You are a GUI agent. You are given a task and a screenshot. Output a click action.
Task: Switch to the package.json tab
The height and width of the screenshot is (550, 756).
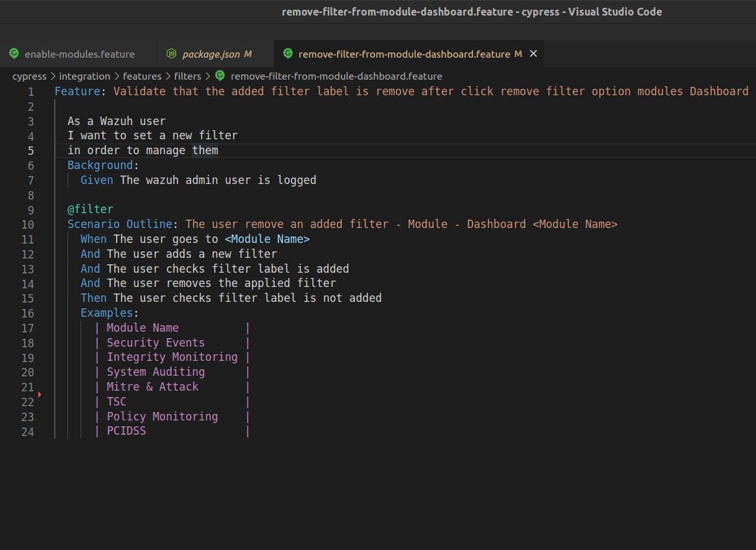211,54
